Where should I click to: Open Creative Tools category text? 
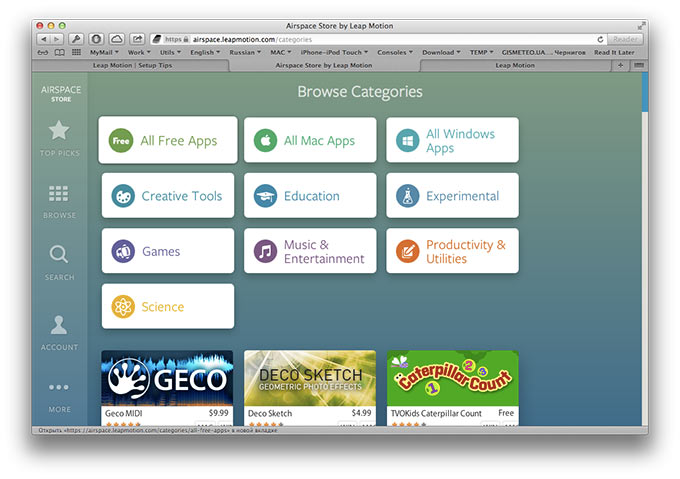click(x=182, y=196)
